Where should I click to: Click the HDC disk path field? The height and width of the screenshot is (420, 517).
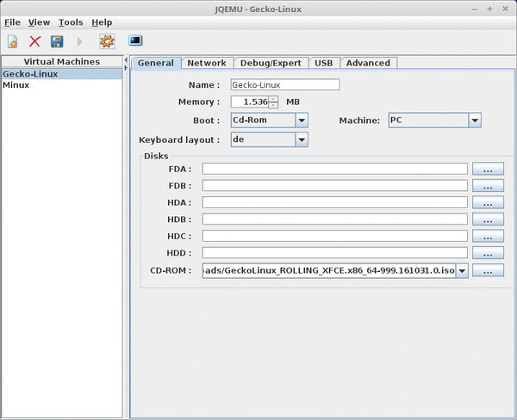(334, 236)
